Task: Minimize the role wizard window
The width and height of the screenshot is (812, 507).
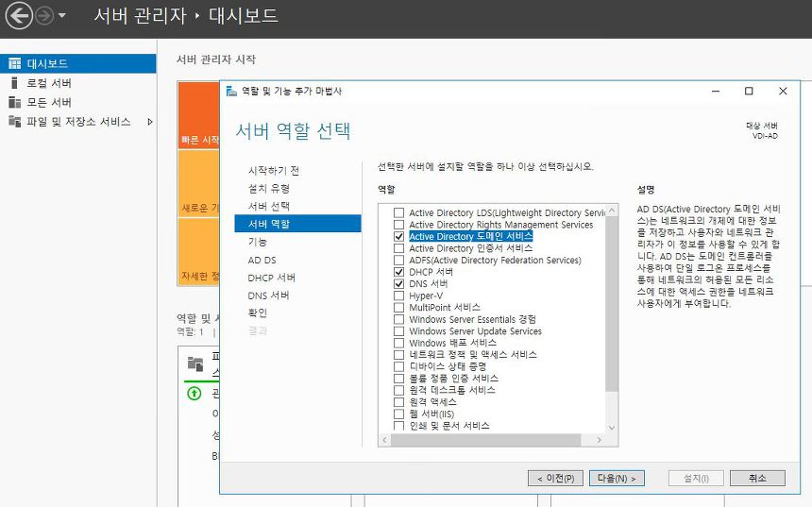Action: (x=716, y=92)
